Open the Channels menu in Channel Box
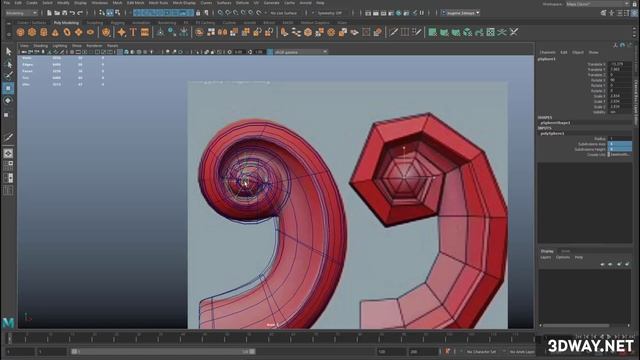The height and width of the screenshot is (360, 640). [x=547, y=52]
